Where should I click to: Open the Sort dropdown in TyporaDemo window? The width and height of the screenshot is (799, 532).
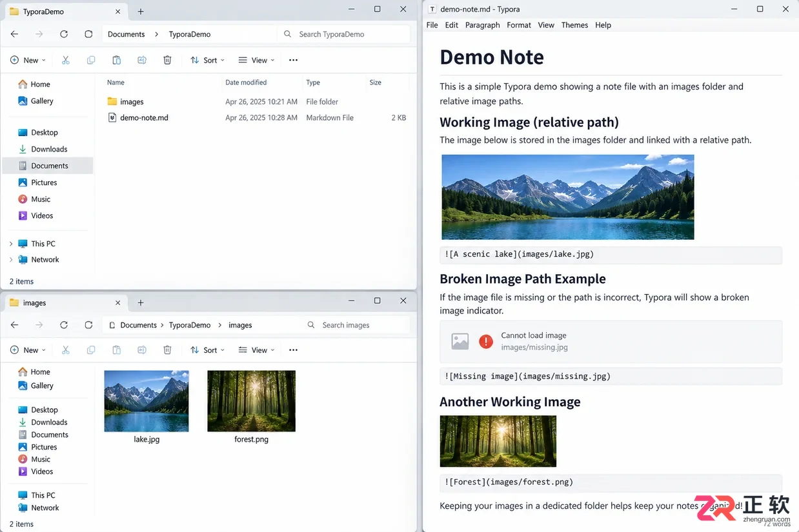[x=208, y=60]
